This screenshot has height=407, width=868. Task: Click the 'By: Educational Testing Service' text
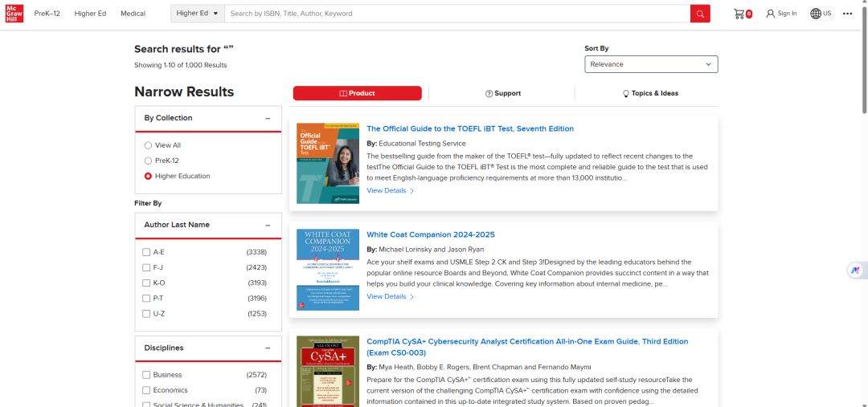[416, 144]
